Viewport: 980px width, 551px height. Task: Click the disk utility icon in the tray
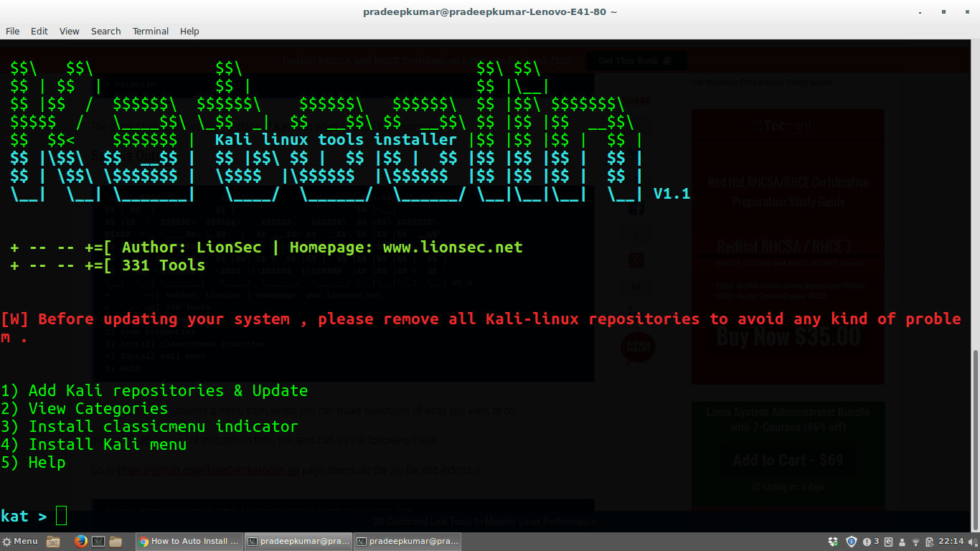[x=888, y=541]
